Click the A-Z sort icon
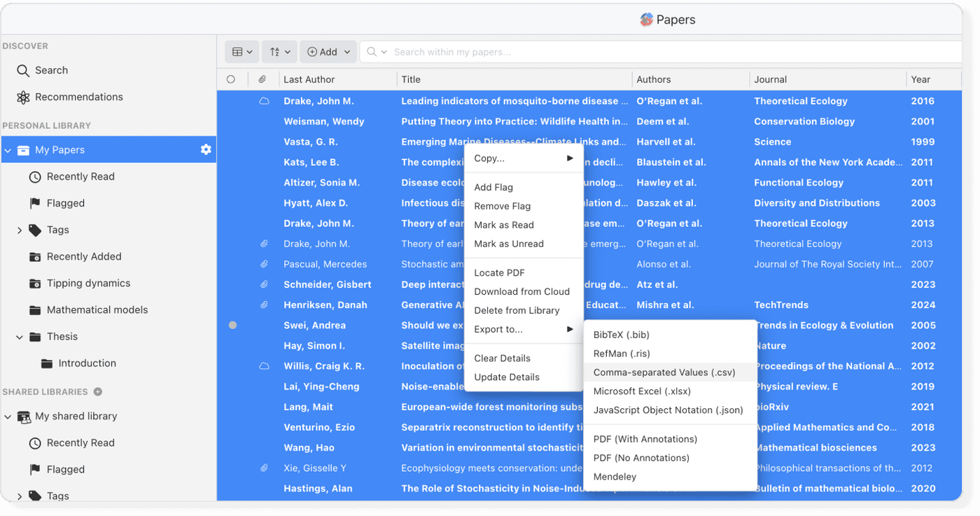 (x=274, y=51)
